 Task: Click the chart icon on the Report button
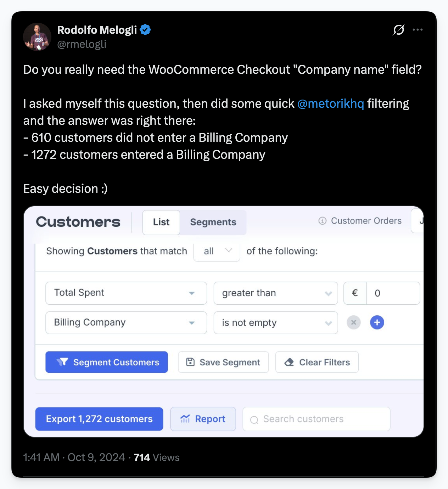click(x=185, y=419)
